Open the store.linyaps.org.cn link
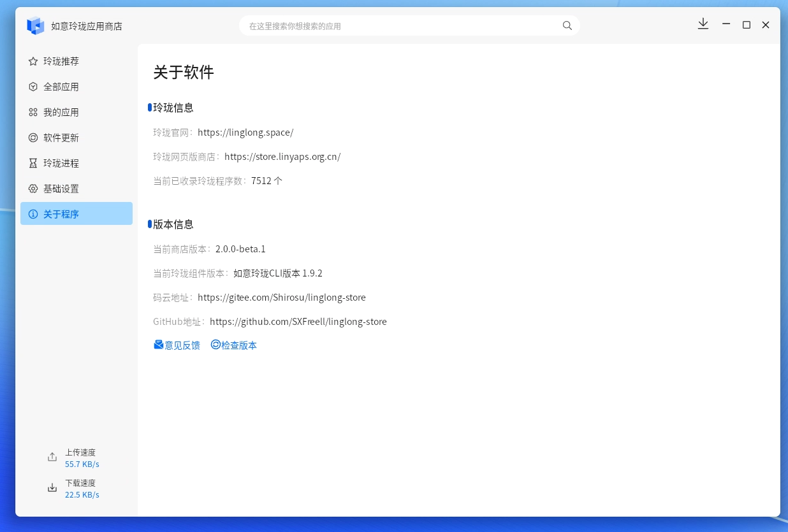This screenshot has height=532, width=788. click(282, 157)
